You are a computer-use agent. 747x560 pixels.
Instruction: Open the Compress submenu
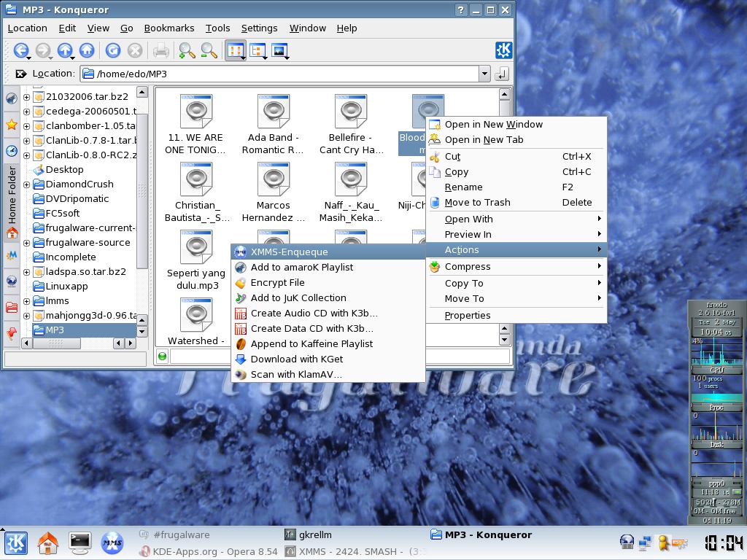point(516,267)
